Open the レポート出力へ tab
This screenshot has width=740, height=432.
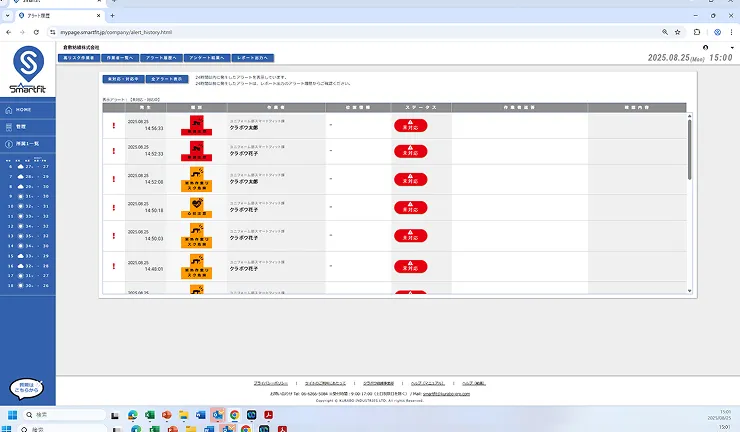click(252, 58)
